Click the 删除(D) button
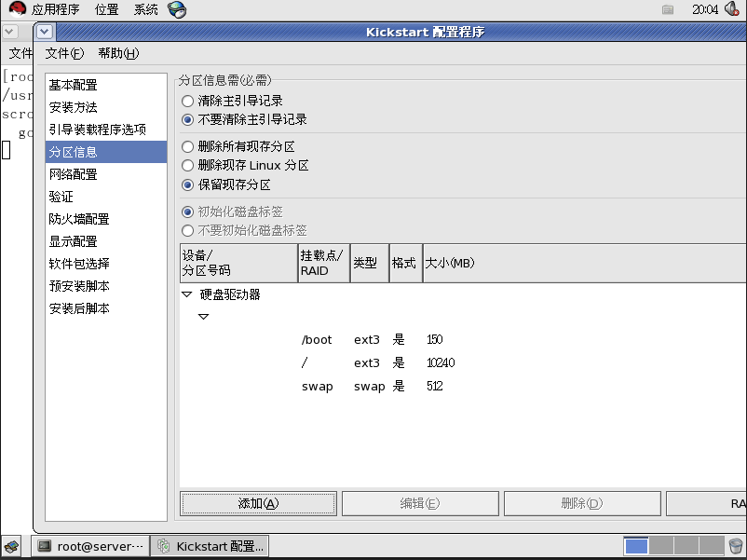The height and width of the screenshot is (560, 747). [582, 504]
